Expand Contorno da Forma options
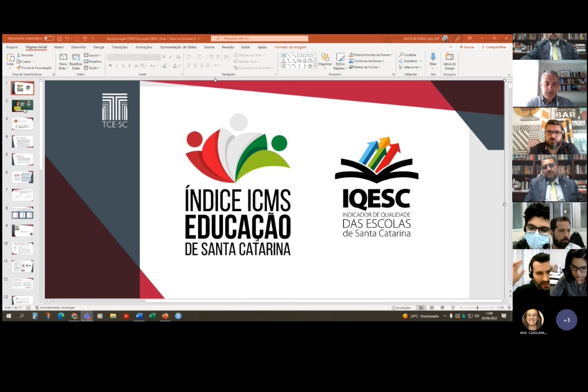The width and height of the screenshot is (588, 392). pyautogui.click(x=367, y=61)
